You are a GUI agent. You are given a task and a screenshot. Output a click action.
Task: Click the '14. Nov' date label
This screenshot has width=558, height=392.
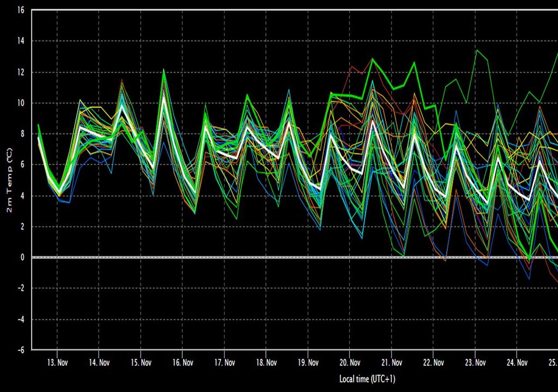99,363
